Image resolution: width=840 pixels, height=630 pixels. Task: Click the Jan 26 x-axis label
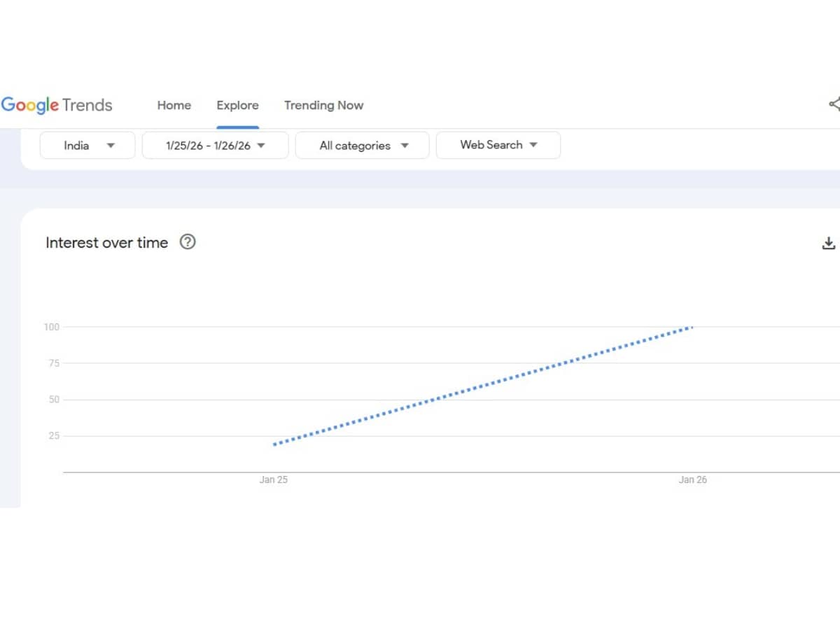[693, 479]
